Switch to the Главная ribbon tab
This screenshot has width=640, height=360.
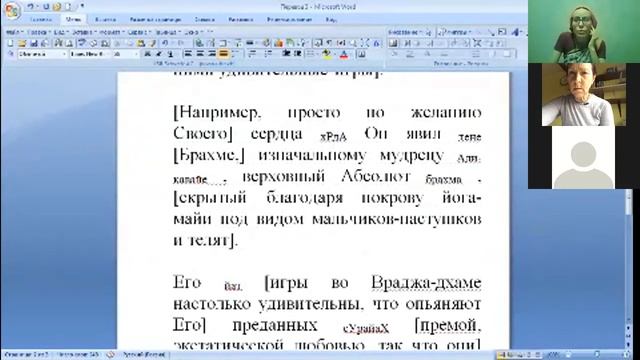pyautogui.click(x=41, y=19)
